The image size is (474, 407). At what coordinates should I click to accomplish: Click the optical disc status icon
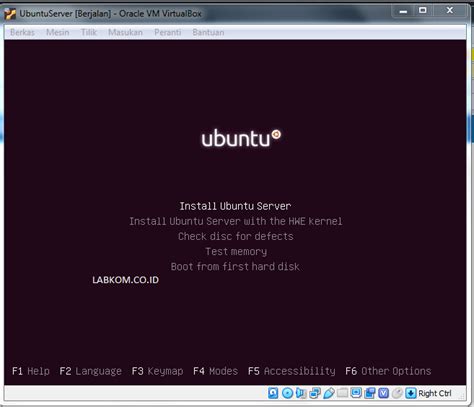coord(287,393)
